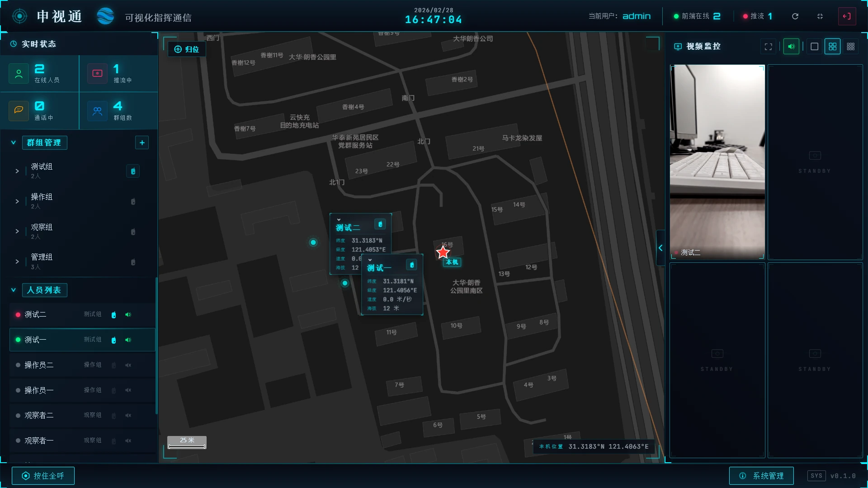Toggle the speaker icon beside 测试一

(x=128, y=340)
